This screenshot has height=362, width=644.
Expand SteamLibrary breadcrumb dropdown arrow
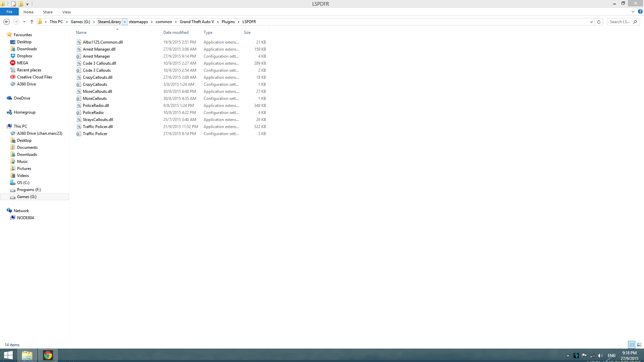pyautogui.click(x=125, y=22)
